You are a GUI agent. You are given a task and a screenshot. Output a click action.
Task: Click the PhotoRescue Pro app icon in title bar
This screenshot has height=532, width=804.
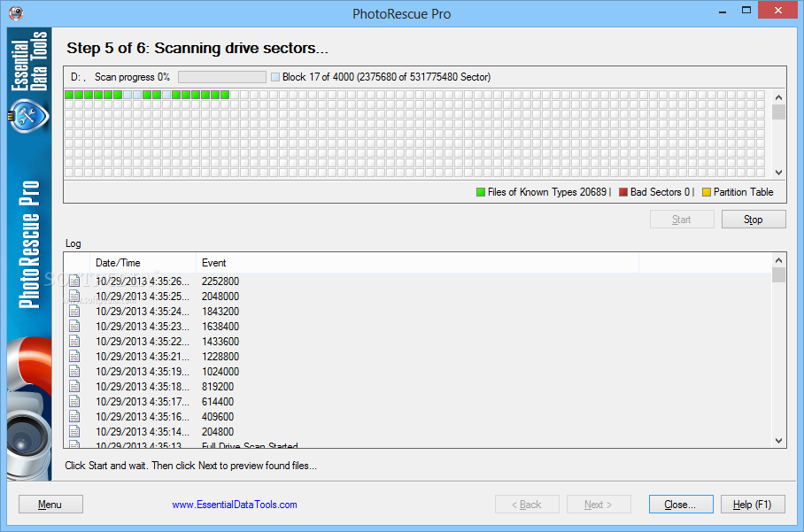16,12
